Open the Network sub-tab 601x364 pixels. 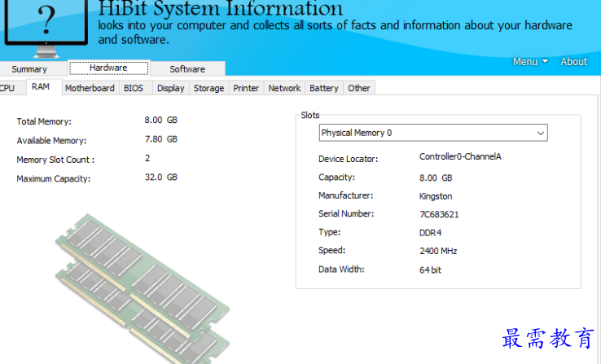click(x=284, y=88)
